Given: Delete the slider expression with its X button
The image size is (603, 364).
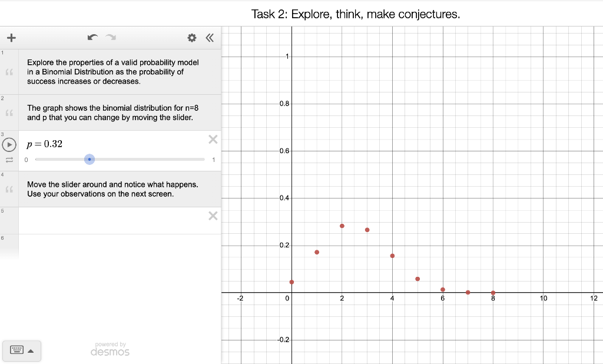Looking at the screenshot, I should [213, 139].
